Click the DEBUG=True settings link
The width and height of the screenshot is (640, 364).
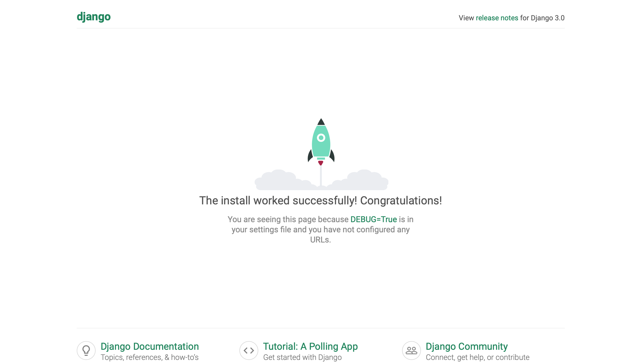pyautogui.click(x=373, y=219)
